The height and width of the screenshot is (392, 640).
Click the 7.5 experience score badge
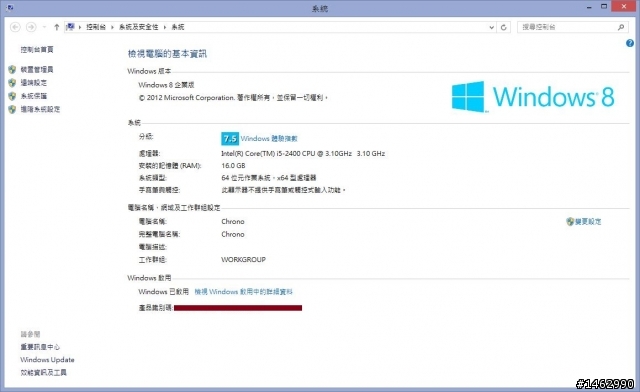pos(230,138)
